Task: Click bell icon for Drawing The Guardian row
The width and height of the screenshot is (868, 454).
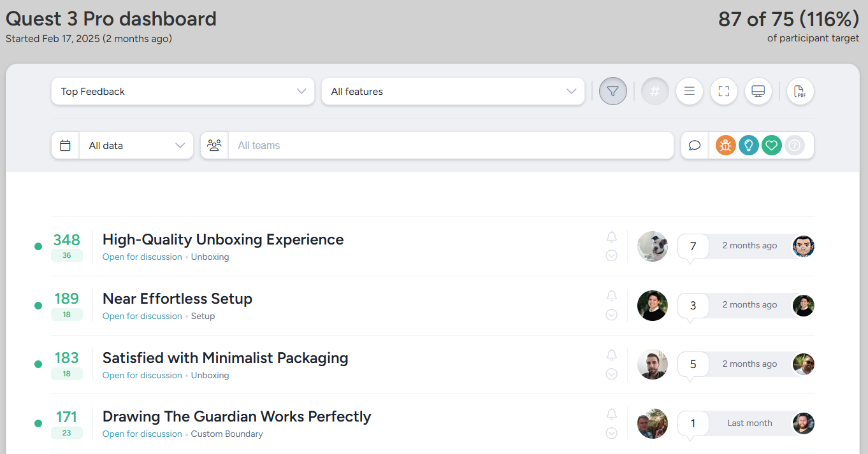Action: coord(611,415)
